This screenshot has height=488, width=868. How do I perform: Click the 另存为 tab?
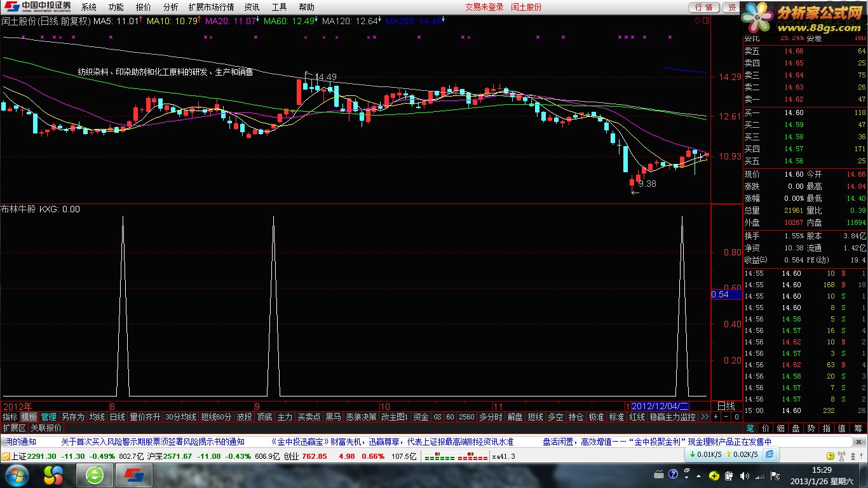[72, 417]
